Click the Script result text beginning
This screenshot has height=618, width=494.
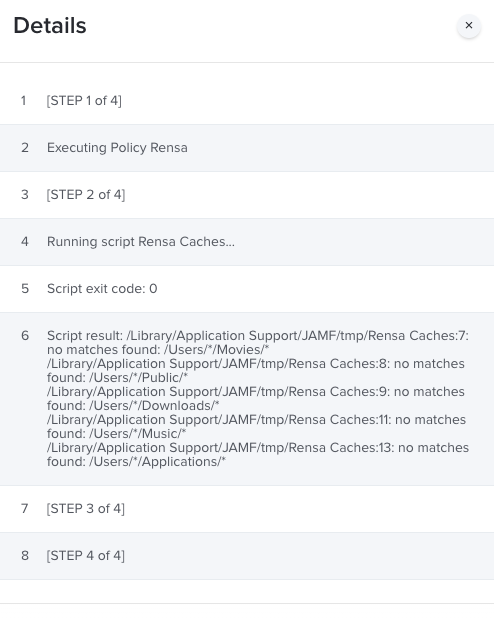85,336
